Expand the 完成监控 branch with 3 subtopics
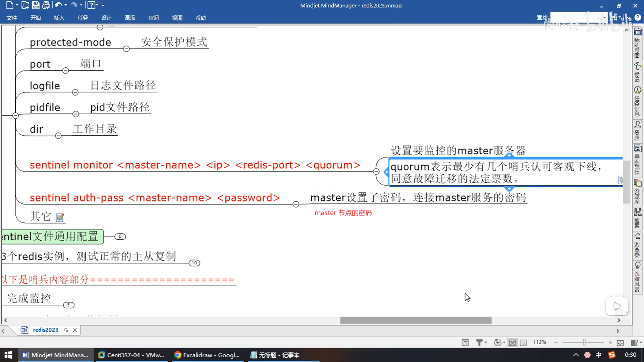The width and height of the screenshot is (644, 362). [x=68, y=305]
